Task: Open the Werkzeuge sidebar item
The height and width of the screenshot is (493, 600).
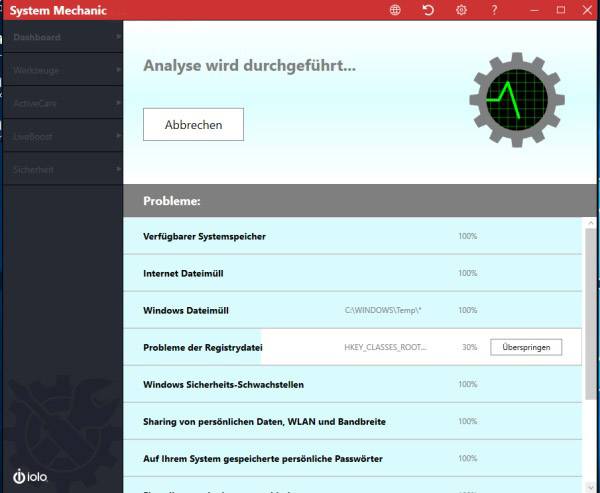Action: tap(63, 70)
